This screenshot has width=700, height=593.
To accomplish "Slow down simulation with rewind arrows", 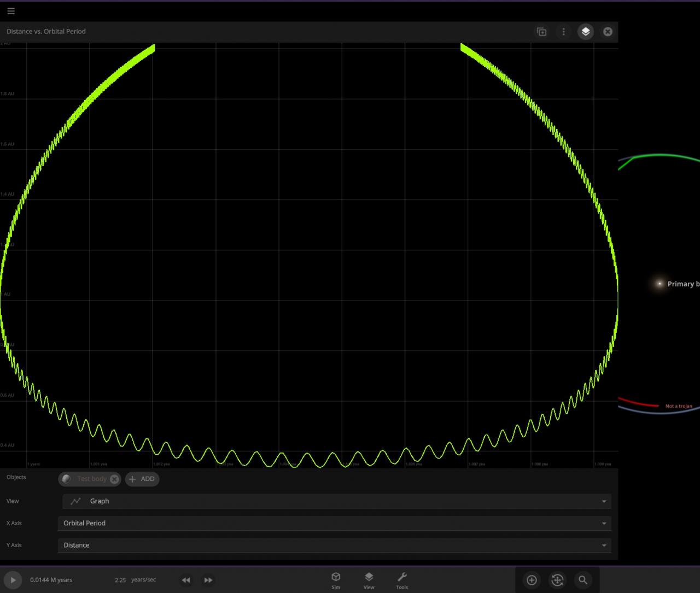I will 186,580.
